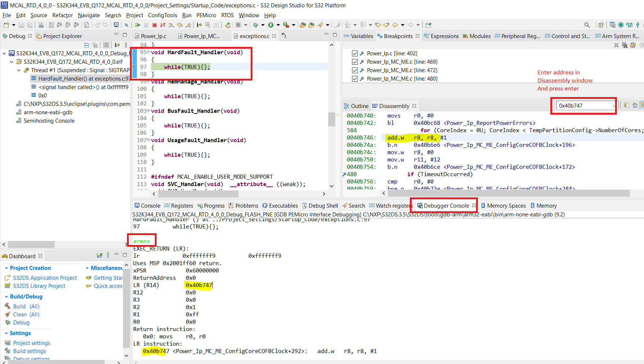The height and width of the screenshot is (364, 644).
Task: Click the Resume debug button
Action: 138,25
